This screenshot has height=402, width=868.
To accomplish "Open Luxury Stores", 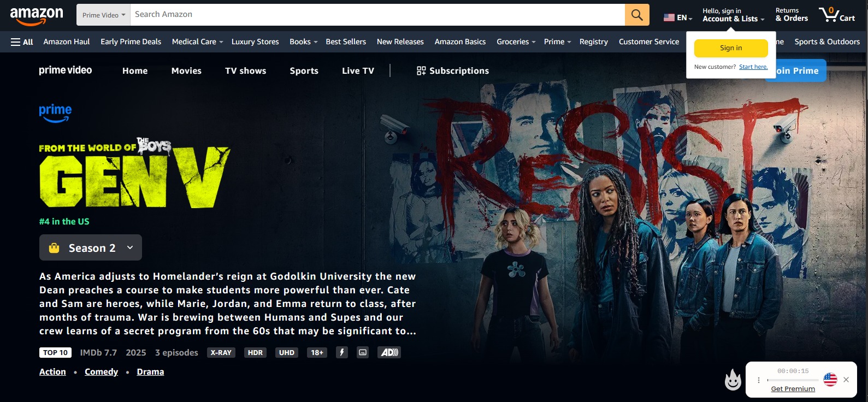I will [x=255, y=42].
